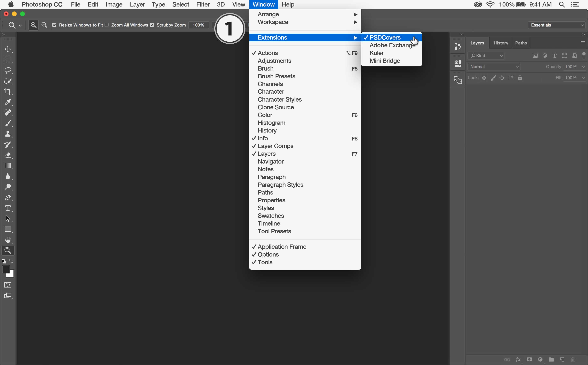Open the Essentials workspace dropdown

(557, 25)
